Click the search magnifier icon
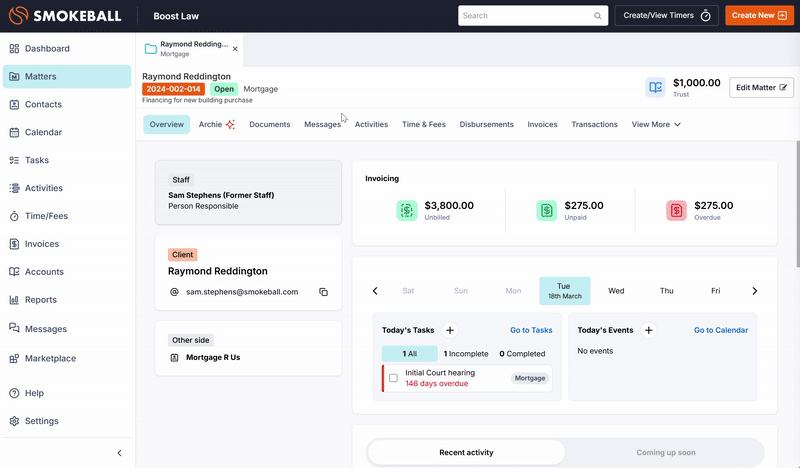The image size is (800, 468). [x=597, y=16]
